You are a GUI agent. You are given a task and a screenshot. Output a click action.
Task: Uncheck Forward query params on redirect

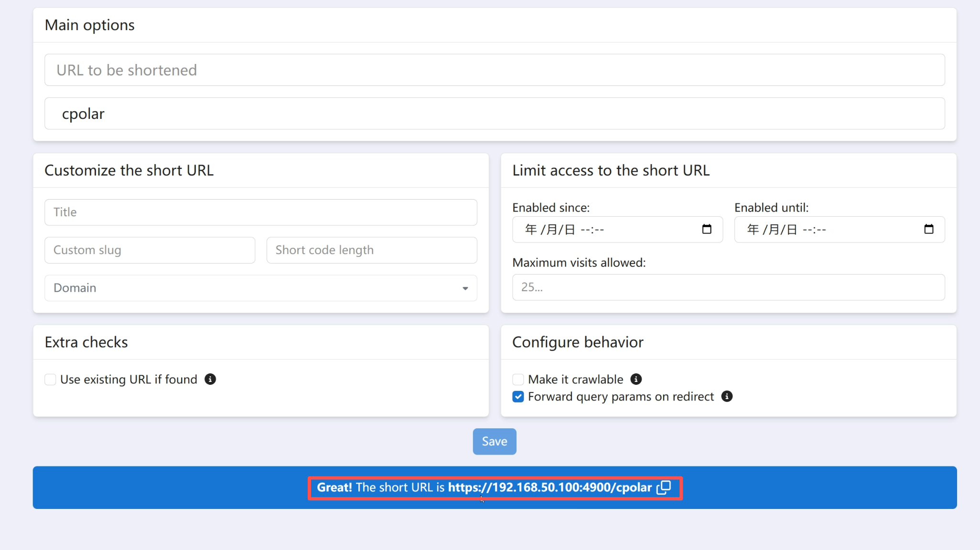pos(518,397)
